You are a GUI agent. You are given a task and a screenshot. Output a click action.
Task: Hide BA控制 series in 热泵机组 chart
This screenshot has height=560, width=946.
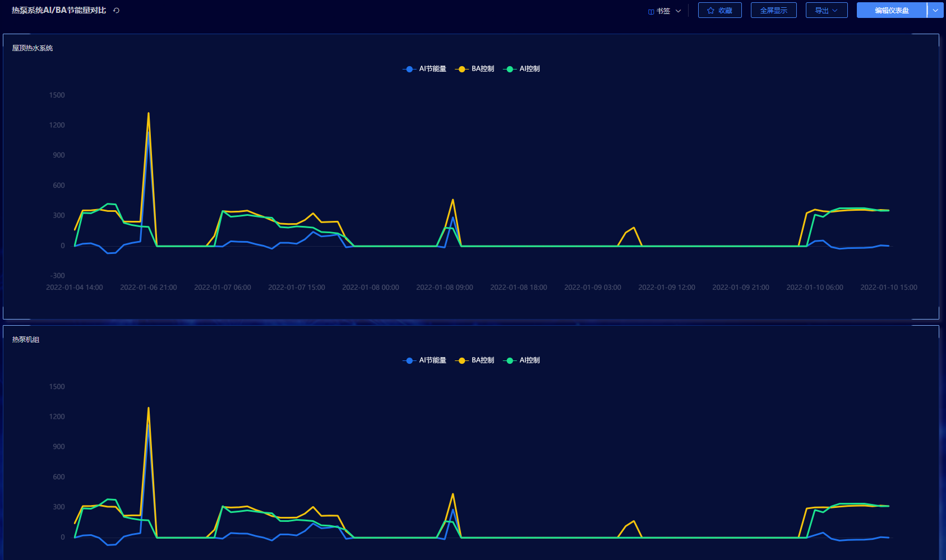[482, 360]
